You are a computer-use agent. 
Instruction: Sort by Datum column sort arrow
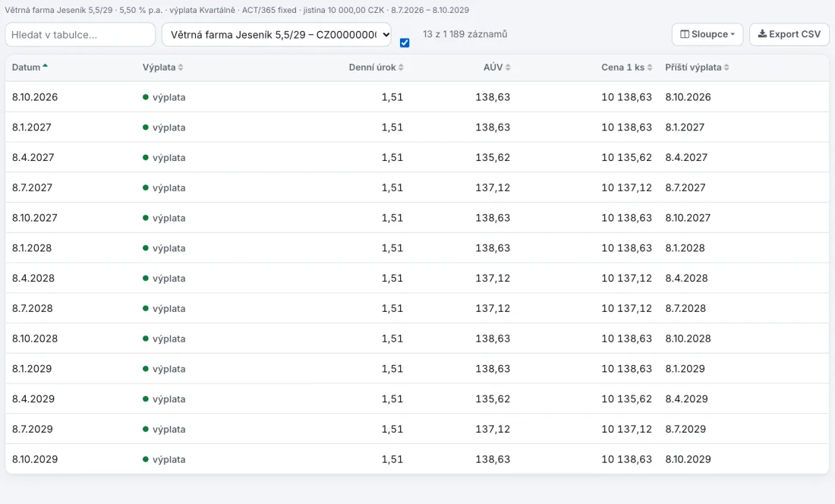tap(46, 66)
